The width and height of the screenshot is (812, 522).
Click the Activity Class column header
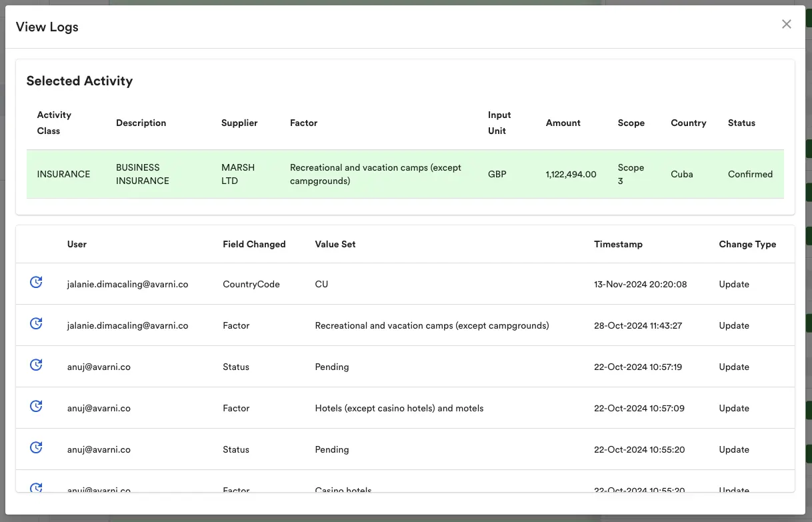[54, 123]
